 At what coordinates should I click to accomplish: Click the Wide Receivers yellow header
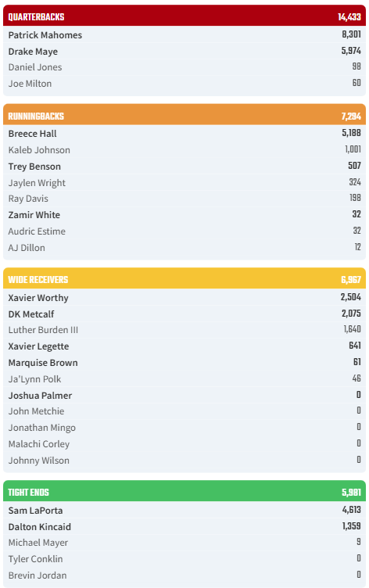click(x=184, y=278)
